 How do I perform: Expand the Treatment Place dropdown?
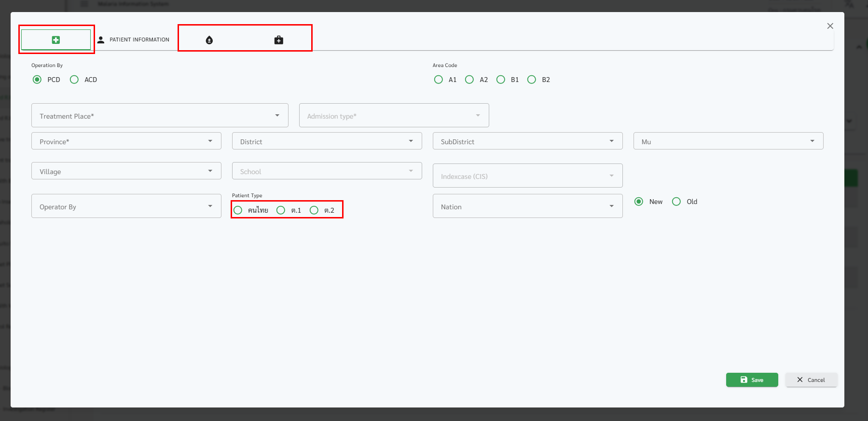(160, 116)
